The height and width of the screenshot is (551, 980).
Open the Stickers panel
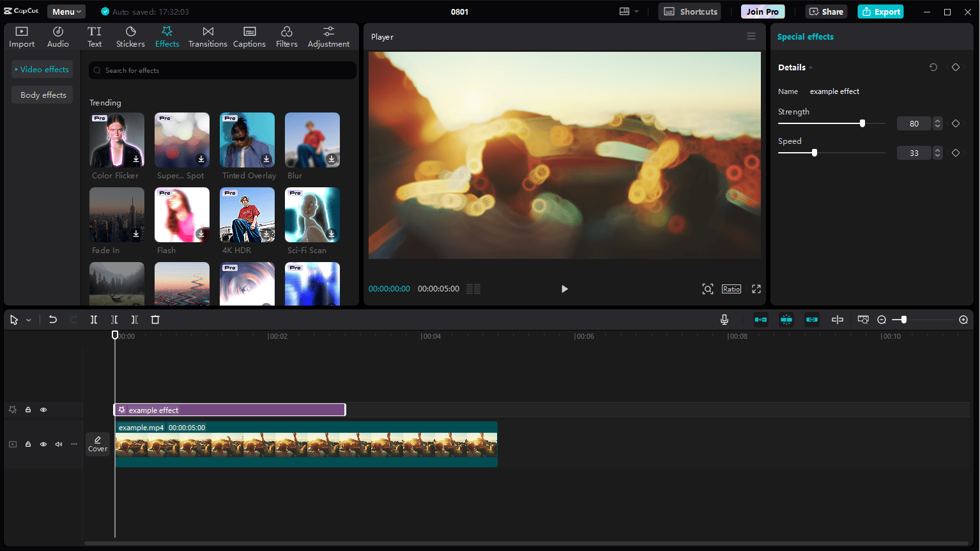coord(130,37)
